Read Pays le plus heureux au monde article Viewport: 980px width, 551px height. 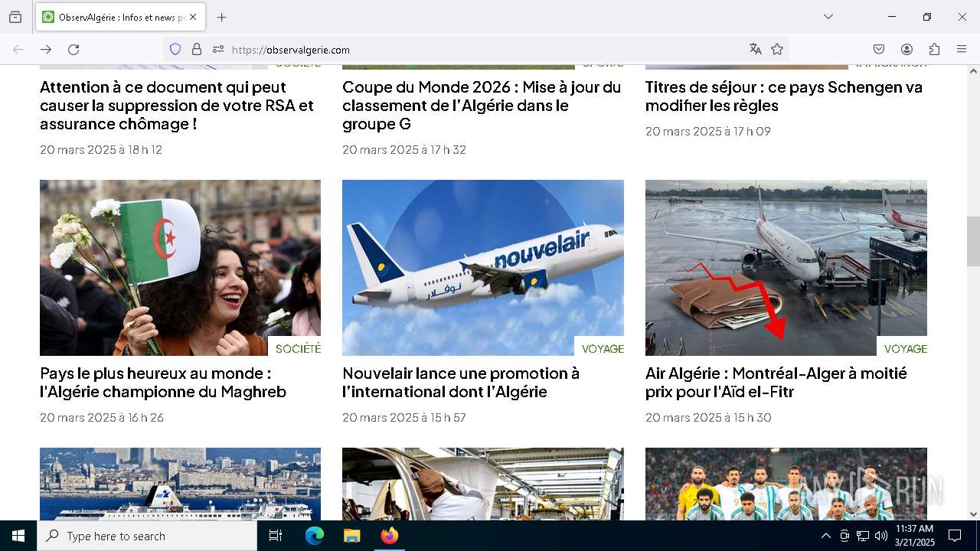tap(163, 383)
